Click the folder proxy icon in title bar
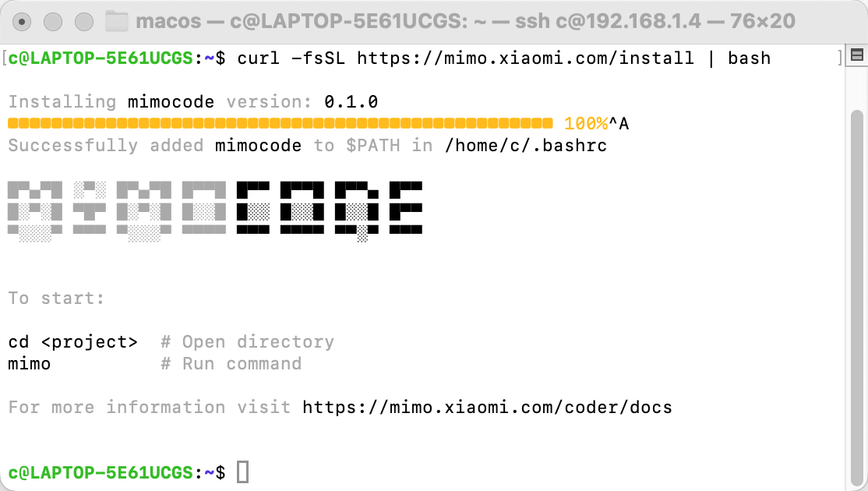 (116, 22)
